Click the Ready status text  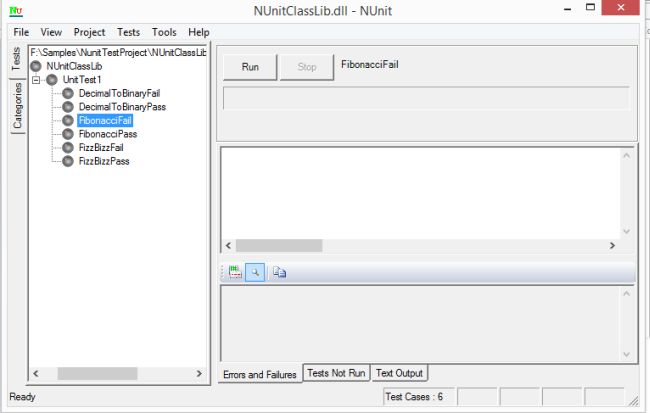click(x=22, y=397)
